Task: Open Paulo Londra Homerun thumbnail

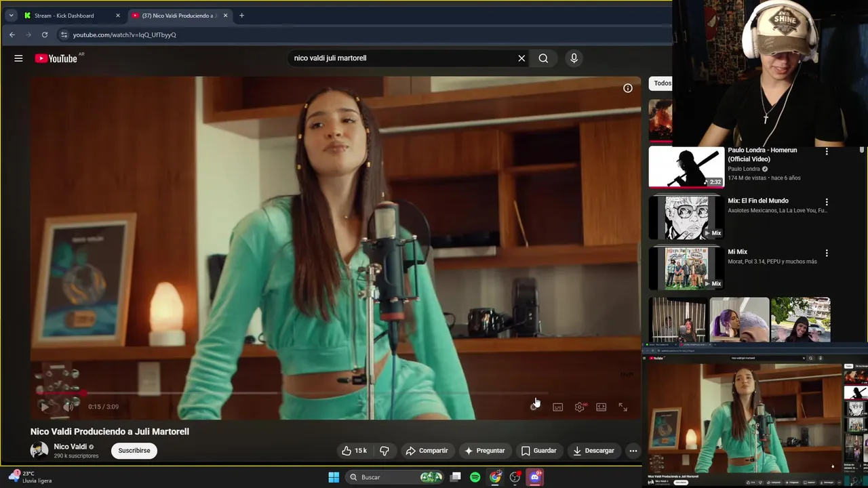Action: (686, 167)
